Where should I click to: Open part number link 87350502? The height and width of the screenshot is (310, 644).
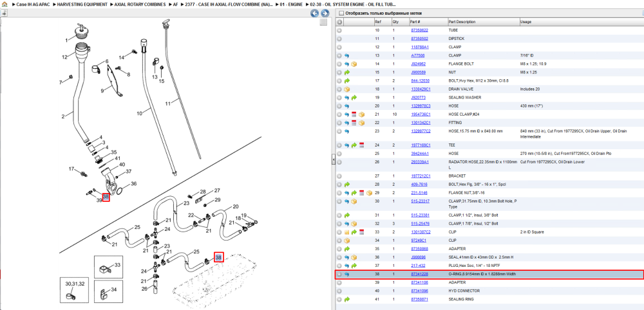(x=419, y=39)
